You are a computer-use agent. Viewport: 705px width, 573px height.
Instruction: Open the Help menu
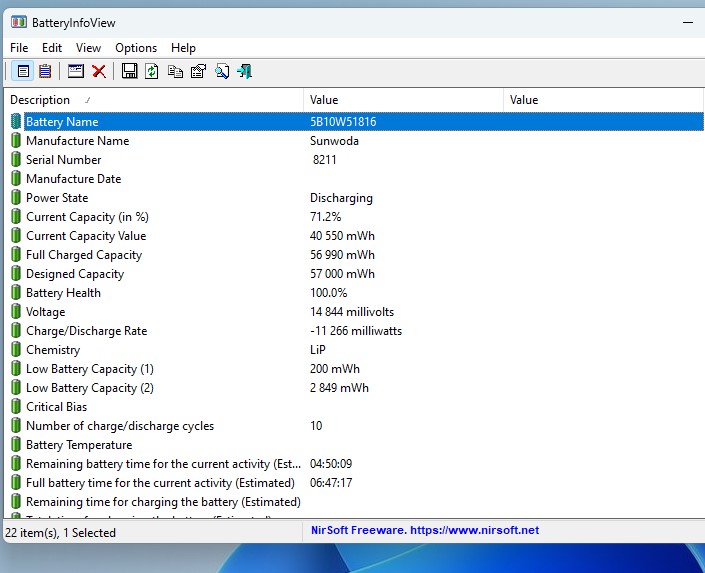click(183, 48)
